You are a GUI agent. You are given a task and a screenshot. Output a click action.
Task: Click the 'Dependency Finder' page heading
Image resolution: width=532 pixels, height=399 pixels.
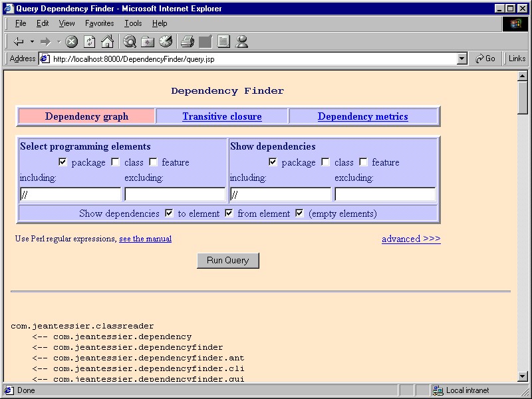[227, 91]
